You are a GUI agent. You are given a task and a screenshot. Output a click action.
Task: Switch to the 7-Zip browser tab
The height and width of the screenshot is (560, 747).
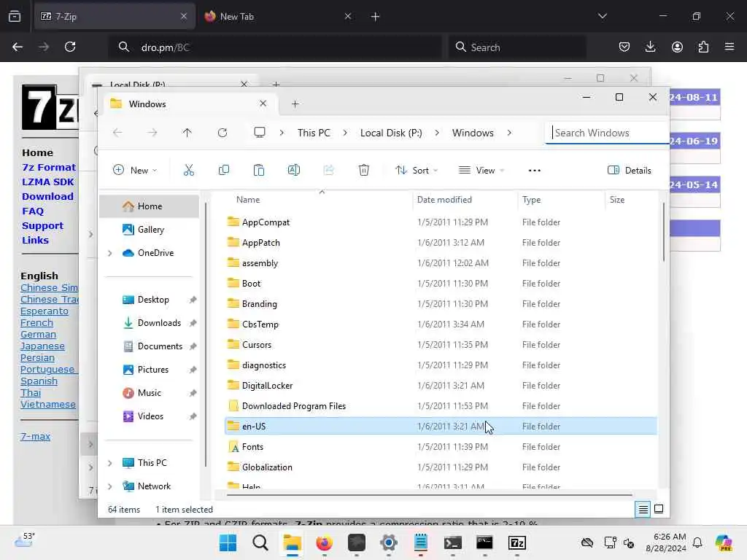tap(115, 16)
